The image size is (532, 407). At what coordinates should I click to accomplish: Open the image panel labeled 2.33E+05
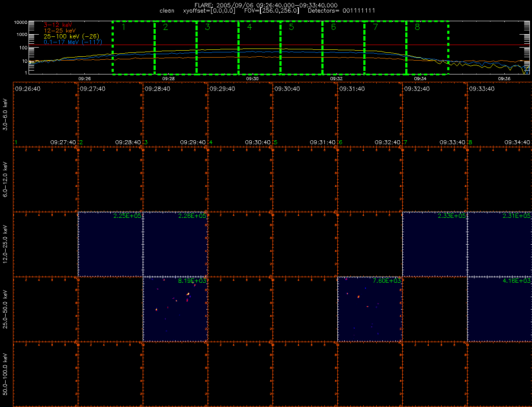pyautogui.click(x=435, y=244)
